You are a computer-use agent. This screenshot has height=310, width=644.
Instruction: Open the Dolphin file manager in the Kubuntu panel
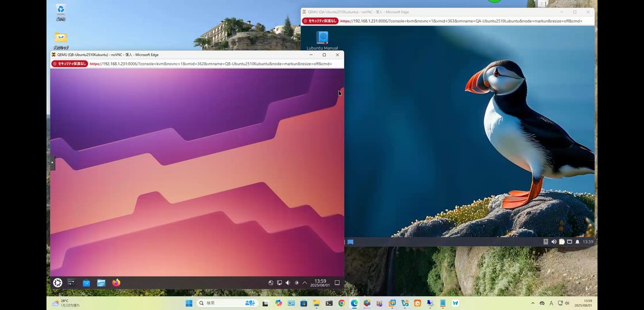(101, 283)
